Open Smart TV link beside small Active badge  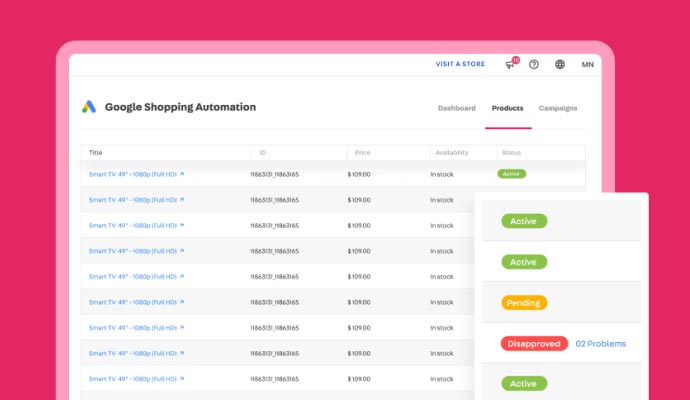(132, 174)
